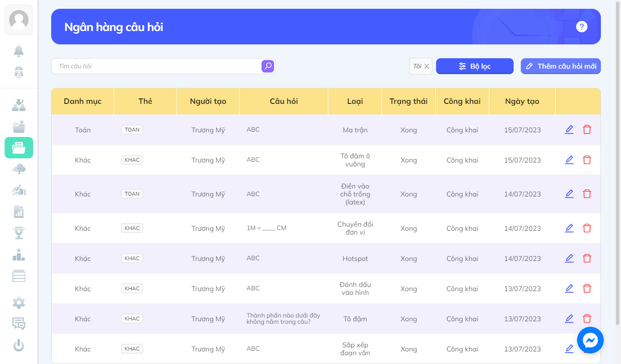The image size is (621, 364).
Task: Edit the Sắp xếp đoạn văn question
Action: tap(569, 349)
